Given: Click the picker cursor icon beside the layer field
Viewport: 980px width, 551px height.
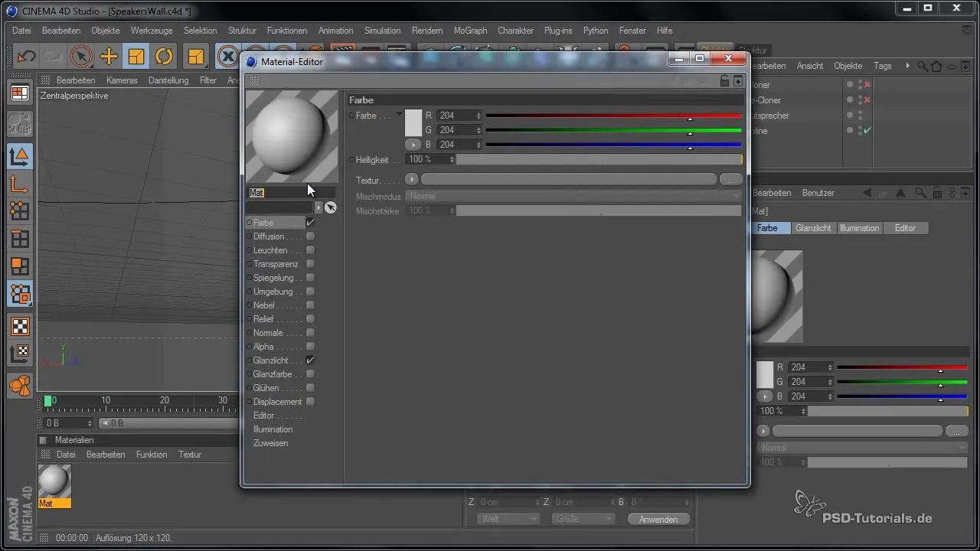Looking at the screenshot, I should point(331,207).
